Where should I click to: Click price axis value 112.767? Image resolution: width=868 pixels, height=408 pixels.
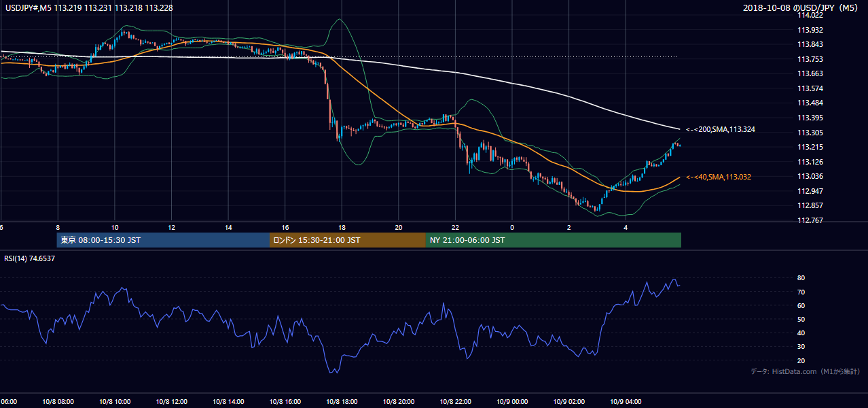pyautogui.click(x=810, y=220)
